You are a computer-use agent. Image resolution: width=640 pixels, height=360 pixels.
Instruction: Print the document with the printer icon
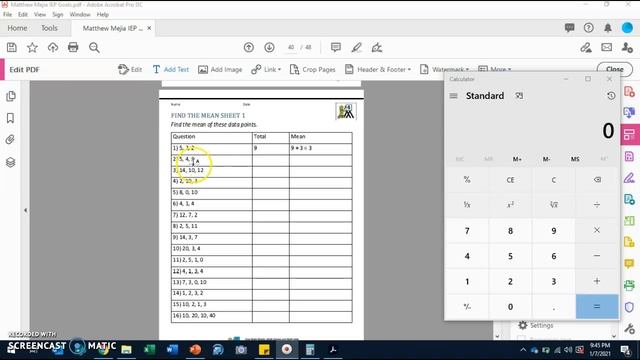(73, 47)
